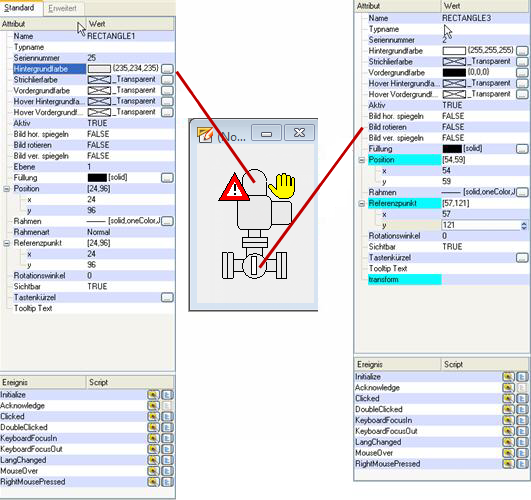Image resolution: width=531 pixels, height=500 pixels.
Task: Click the red warning triangle icon
Action: pos(234,187)
